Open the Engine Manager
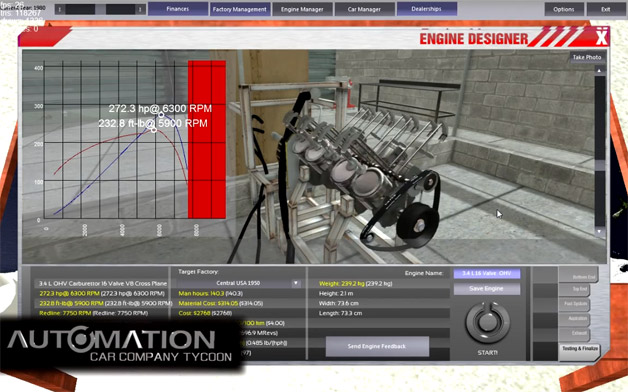The width and height of the screenshot is (628, 392). (x=302, y=9)
